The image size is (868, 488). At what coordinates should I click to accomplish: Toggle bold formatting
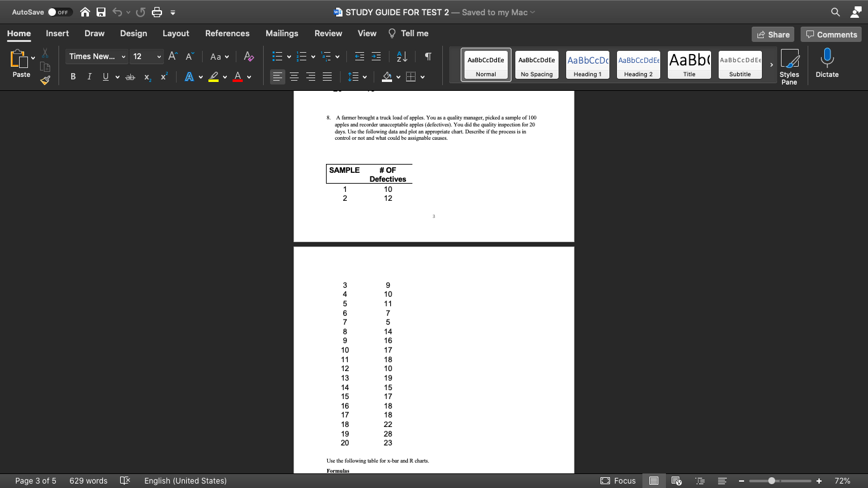click(x=72, y=76)
